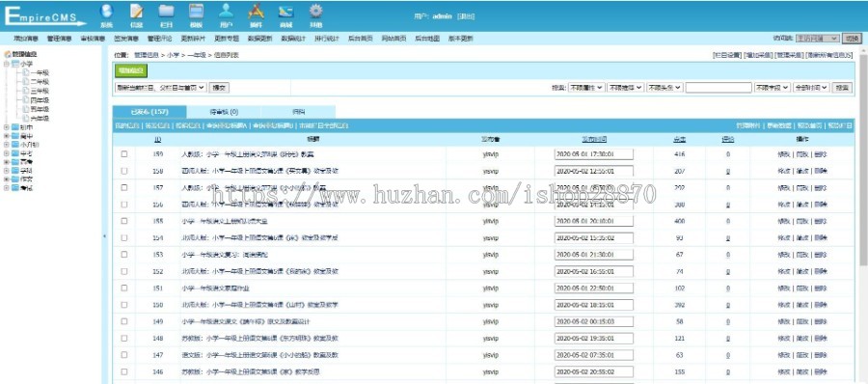Open 数据更新 in the top menu bar
This screenshot has height=384, width=868.
coord(259,39)
